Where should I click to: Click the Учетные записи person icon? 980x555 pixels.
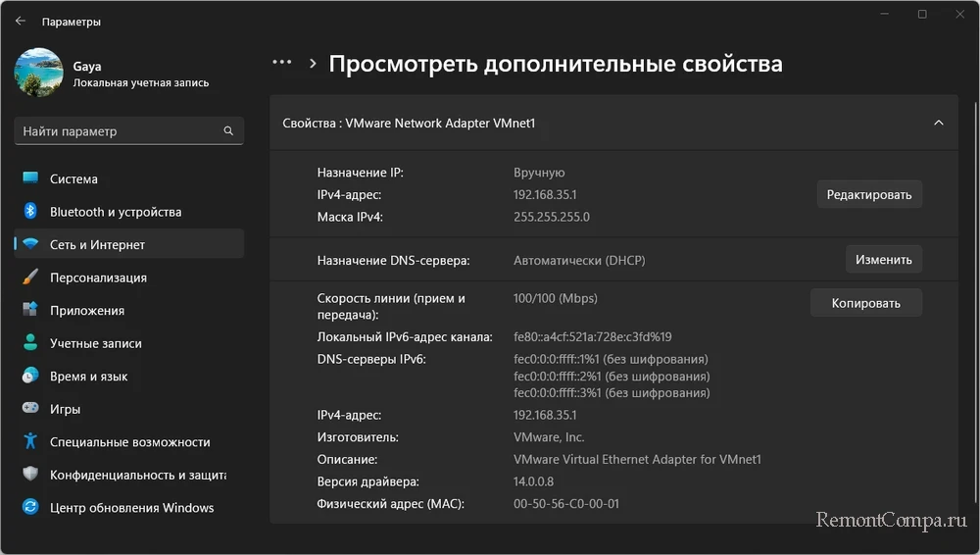point(30,342)
